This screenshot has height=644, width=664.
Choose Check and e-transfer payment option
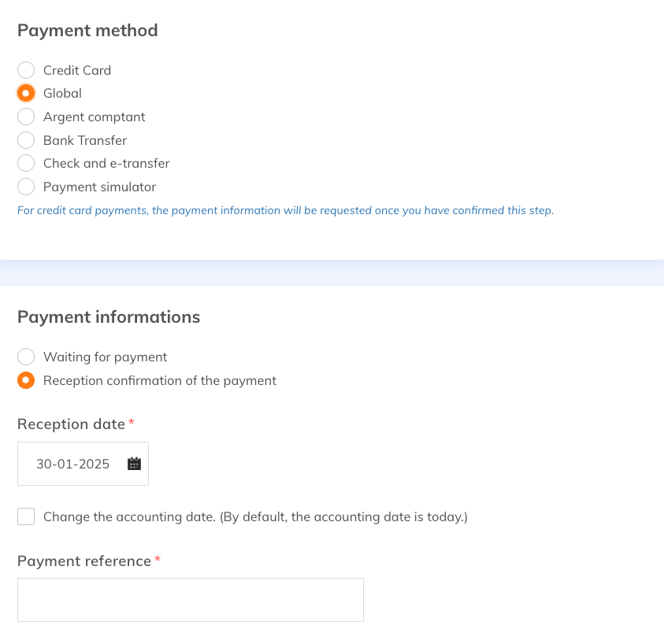coord(26,164)
